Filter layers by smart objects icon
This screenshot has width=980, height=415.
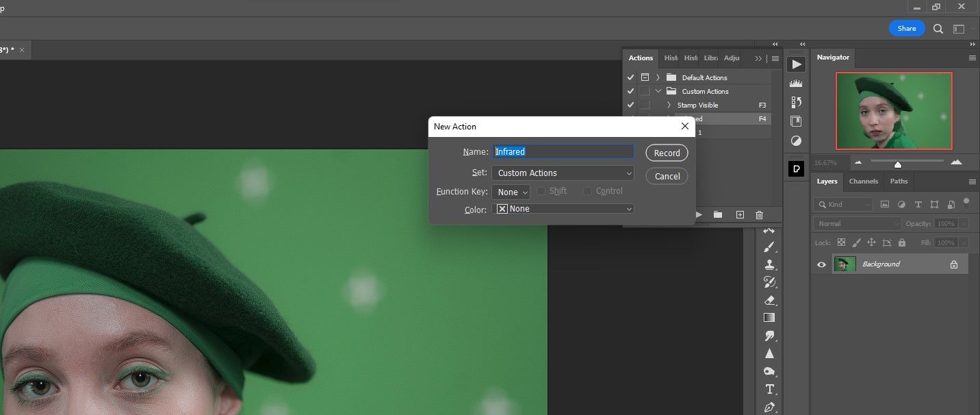(x=951, y=204)
